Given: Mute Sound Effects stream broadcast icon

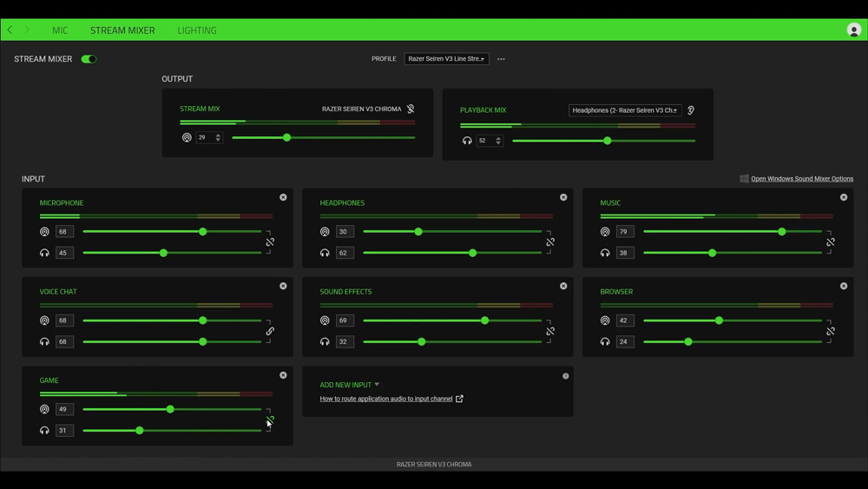Looking at the screenshot, I should tap(325, 320).
